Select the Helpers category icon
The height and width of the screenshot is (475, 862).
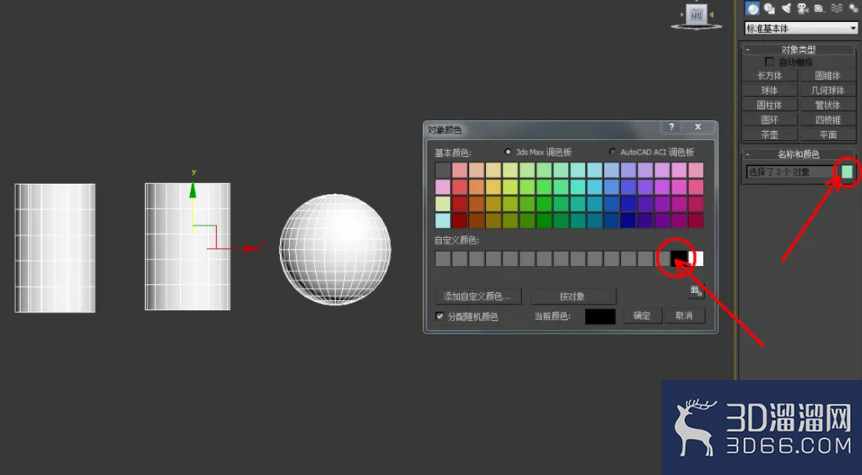pos(819,8)
